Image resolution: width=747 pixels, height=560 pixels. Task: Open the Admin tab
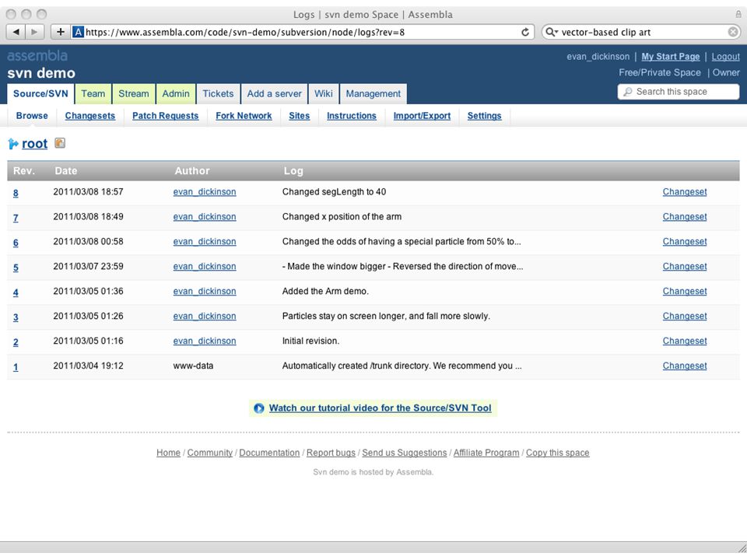(x=176, y=94)
